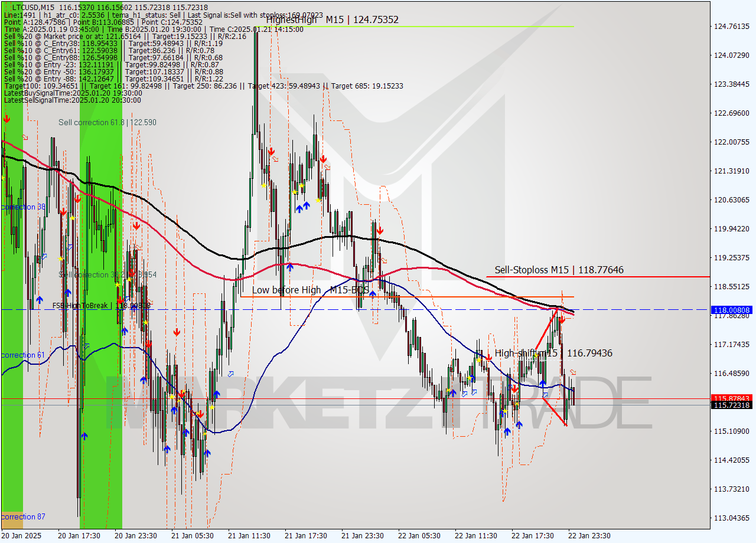Select the Sell %20 @ Entry -50 line
The image size is (756, 543).
pos(113,72)
